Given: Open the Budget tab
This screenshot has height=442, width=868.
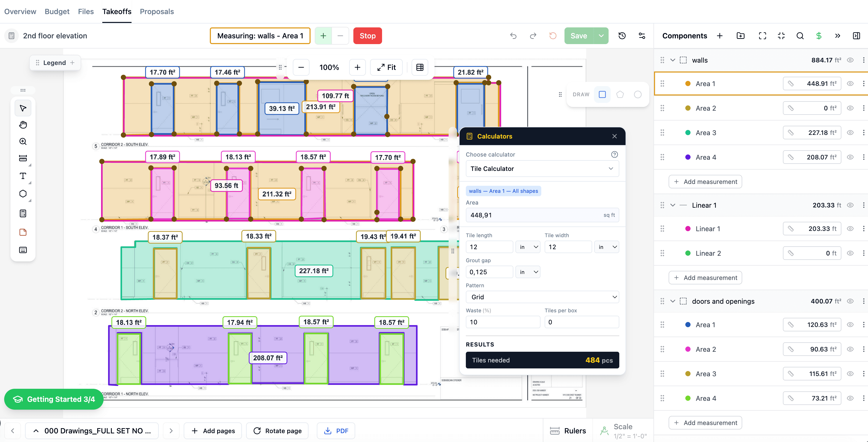Looking at the screenshot, I should point(57,11).
